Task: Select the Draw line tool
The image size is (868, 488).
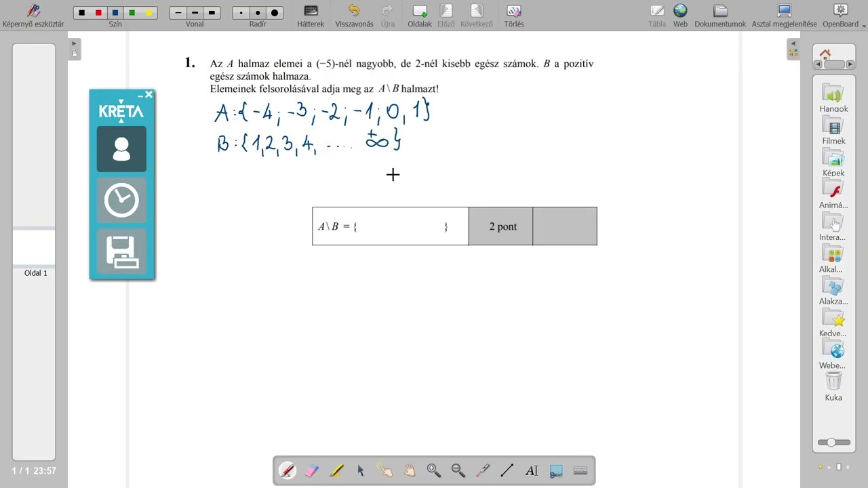Action: 507,470
